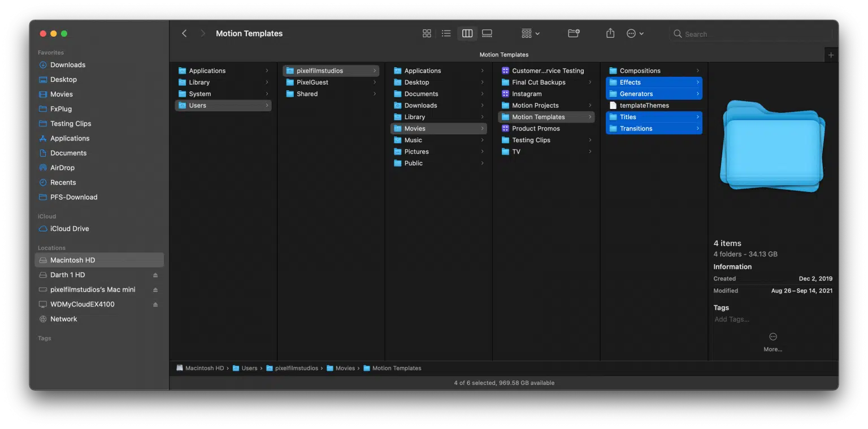
Task: Select column view button
Action: point(467,34)
